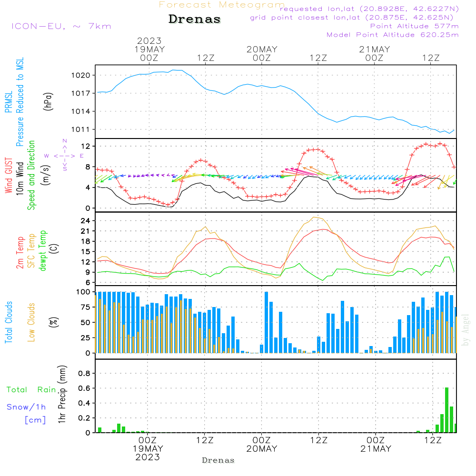This screenshot has height=476, width=476.
Task: Click the "24" temperature tick value
Action: coord(85,221)
